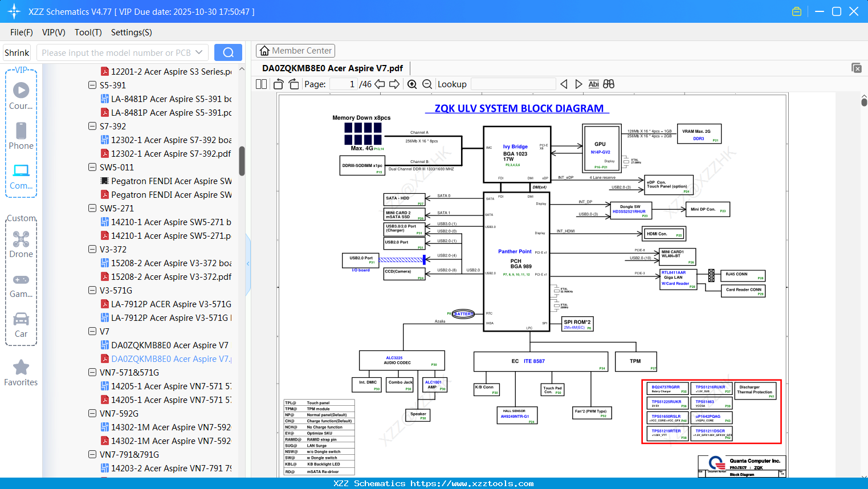This screenshot has width=868, height=489.
Task: Open the Settings(S) menu
Action: tap(132, 32)
